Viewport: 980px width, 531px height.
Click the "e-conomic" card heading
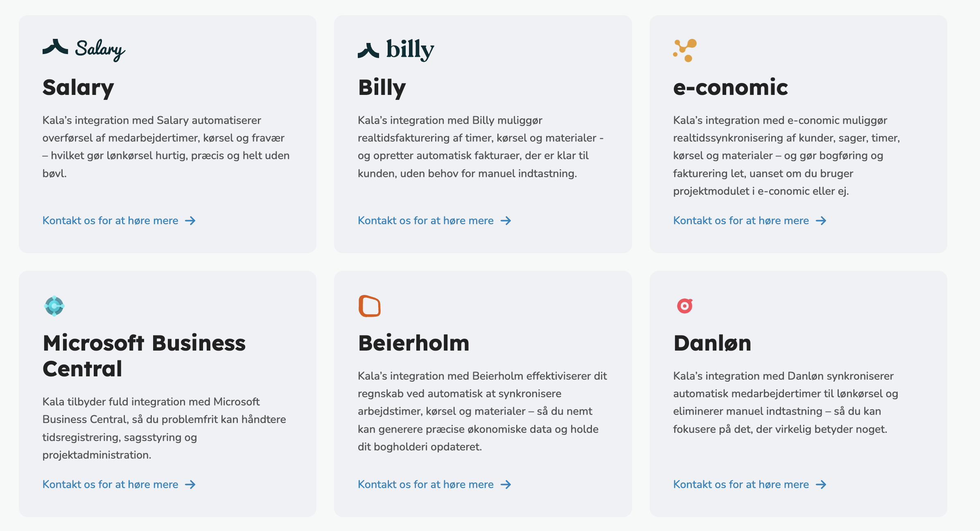(x=730, y=87)
